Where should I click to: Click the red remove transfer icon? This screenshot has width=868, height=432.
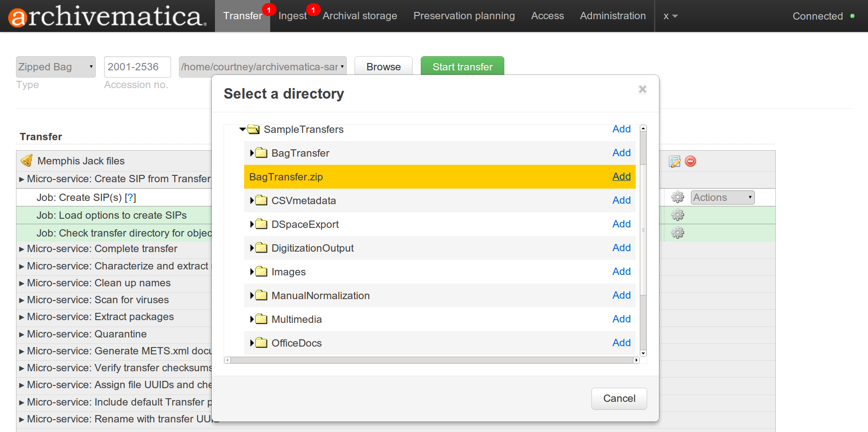pyautogui.click(x=690, y=161)
